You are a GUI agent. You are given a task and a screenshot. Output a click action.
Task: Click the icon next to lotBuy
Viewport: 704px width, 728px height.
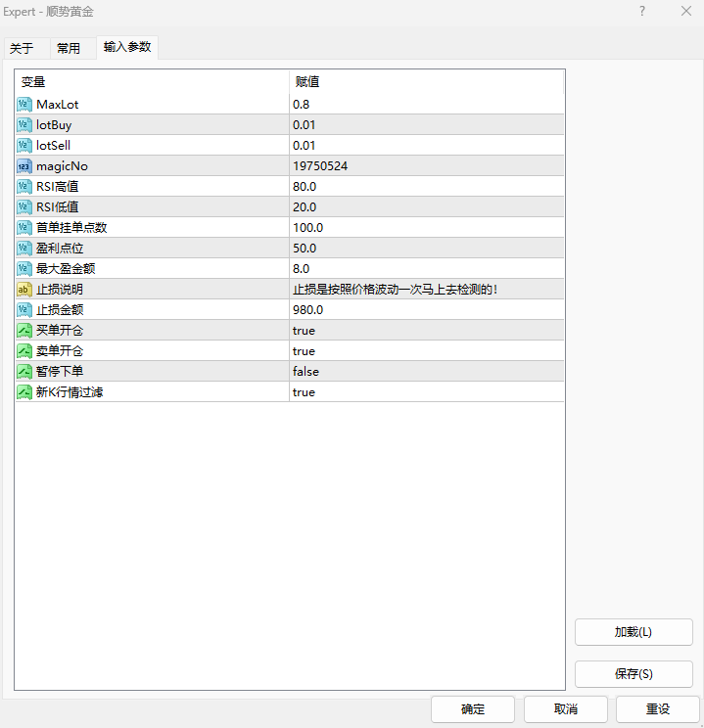pos(24,125)
